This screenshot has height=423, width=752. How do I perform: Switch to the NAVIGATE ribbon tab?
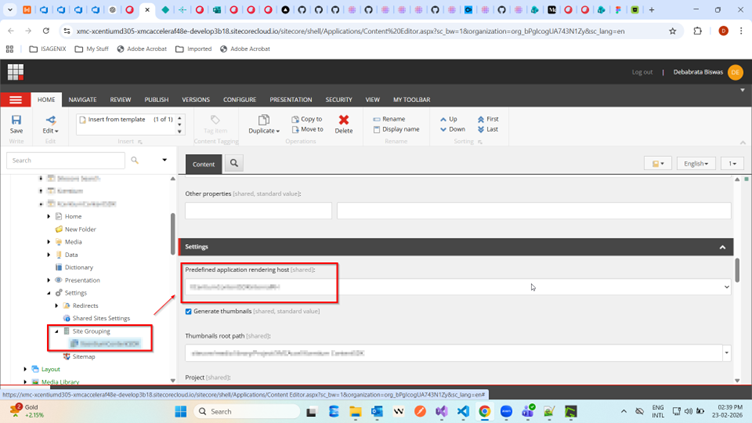click(82, 100)
